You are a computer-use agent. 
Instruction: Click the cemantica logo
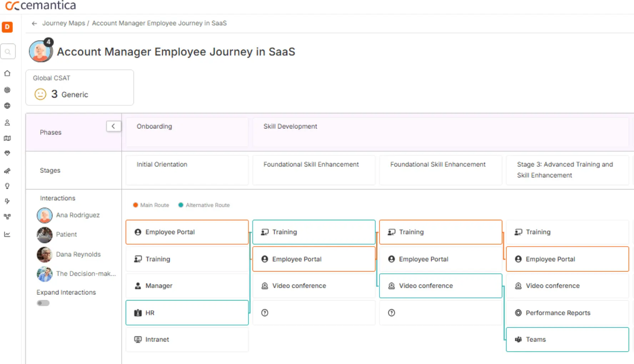pyautogui.click(x=40, y=5)
